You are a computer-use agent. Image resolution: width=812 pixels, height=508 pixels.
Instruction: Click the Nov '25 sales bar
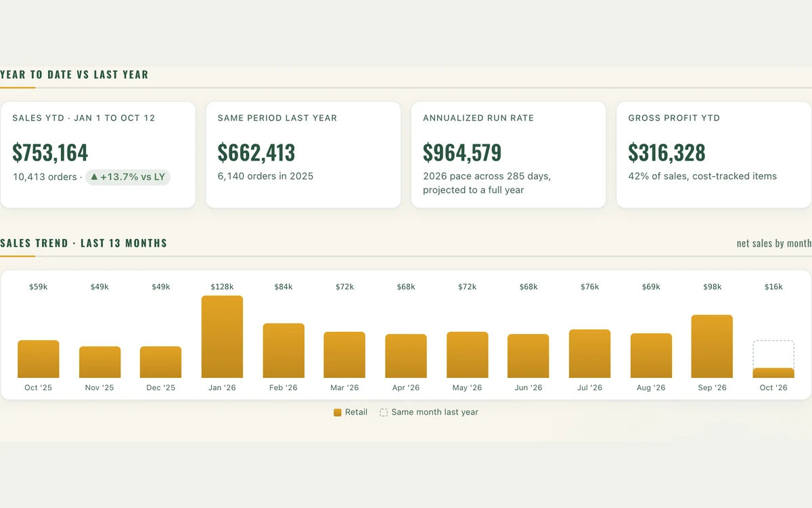[99, 362]
